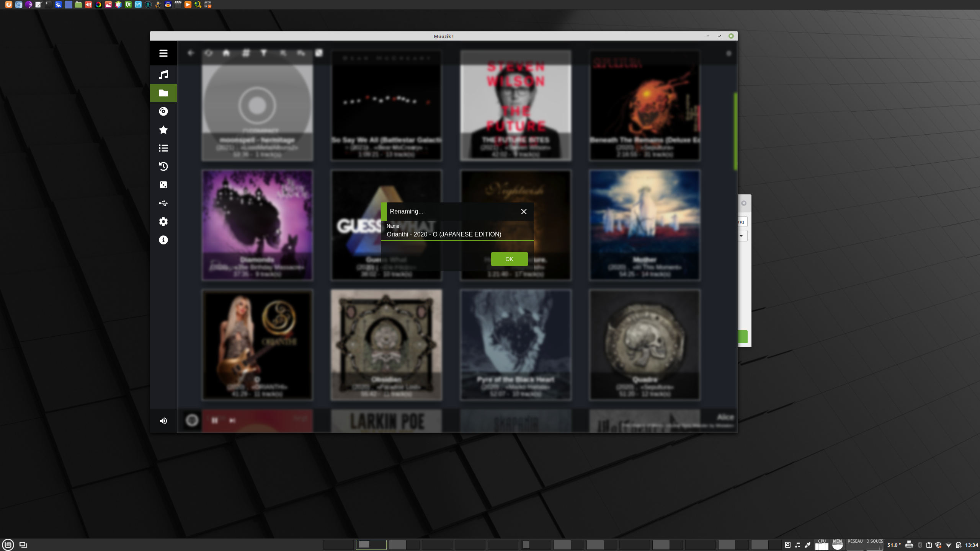Screen dimensions: 980x551
Task: Open the Wi-Fi network tray icon
Action: pos(949,545)
